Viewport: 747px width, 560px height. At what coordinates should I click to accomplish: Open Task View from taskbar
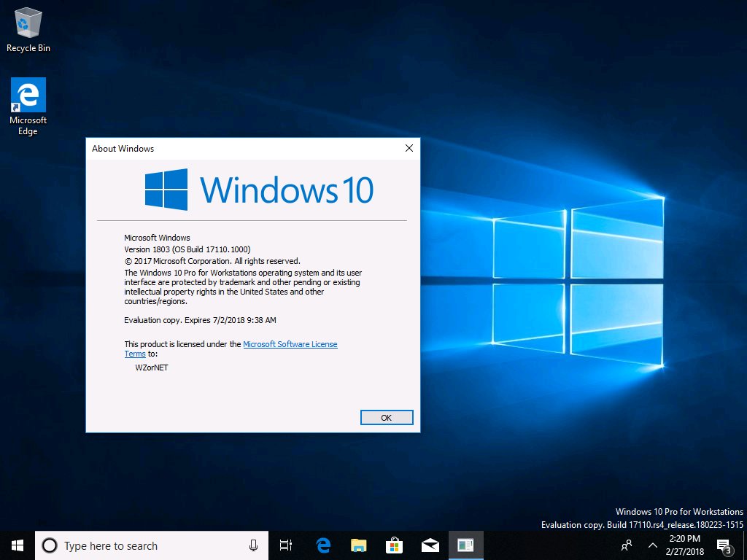(286, 545)
